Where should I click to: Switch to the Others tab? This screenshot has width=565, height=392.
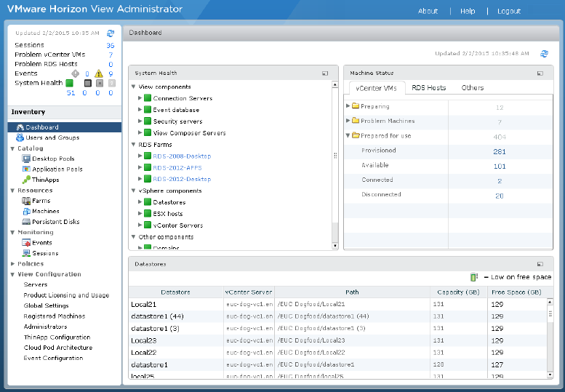pyautogui.click(x=473, y=88)
